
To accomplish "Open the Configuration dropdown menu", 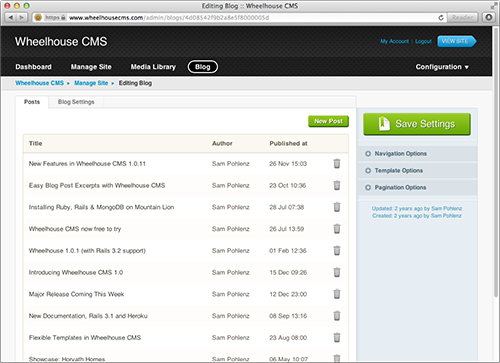I will tap(442, 67).
